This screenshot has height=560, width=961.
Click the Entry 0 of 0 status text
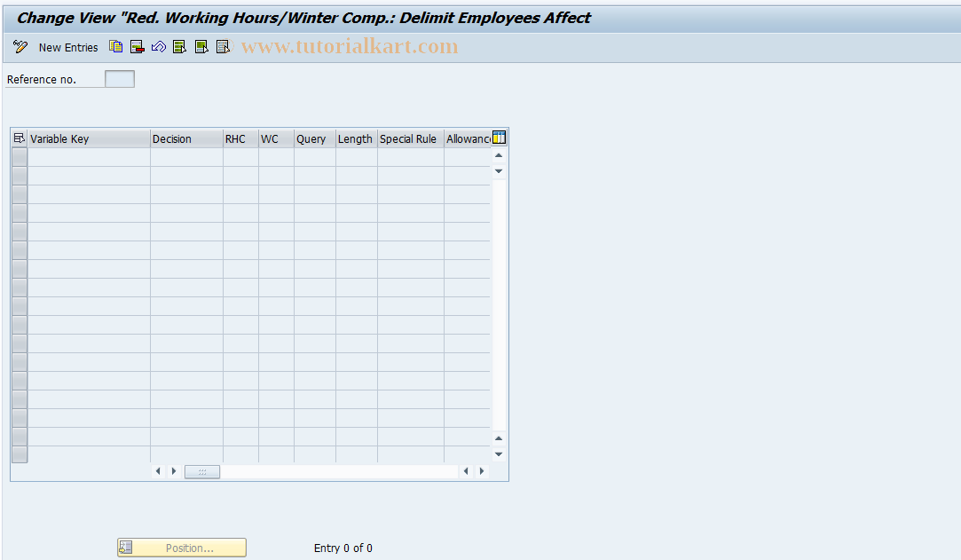click(x=343, y=548)
